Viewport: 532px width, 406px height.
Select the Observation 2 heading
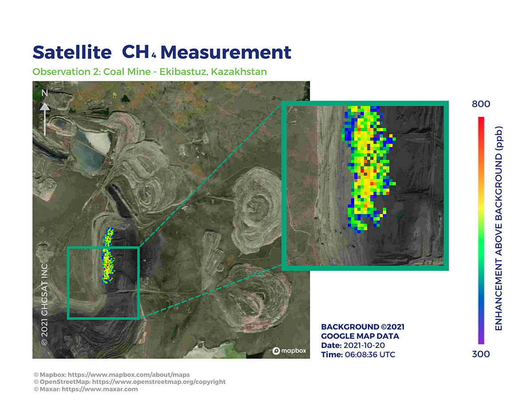pos(149,72)
